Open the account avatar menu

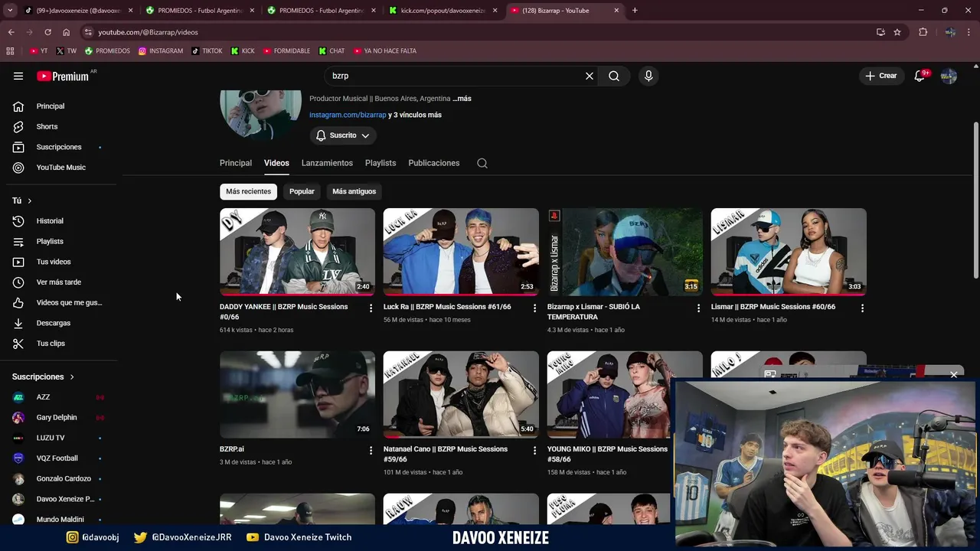(x=949, y=76)
